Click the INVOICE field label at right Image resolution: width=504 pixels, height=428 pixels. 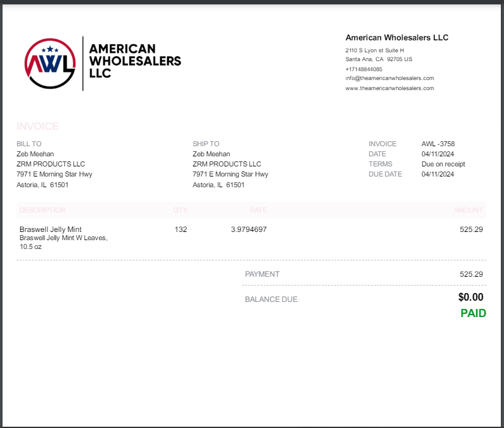(x=382, y=144)
